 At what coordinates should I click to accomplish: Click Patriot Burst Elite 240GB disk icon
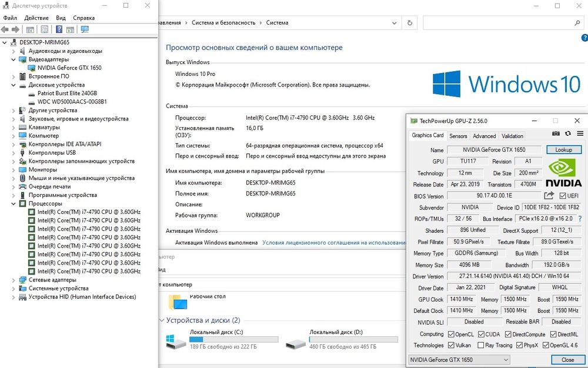coord(32,93)
